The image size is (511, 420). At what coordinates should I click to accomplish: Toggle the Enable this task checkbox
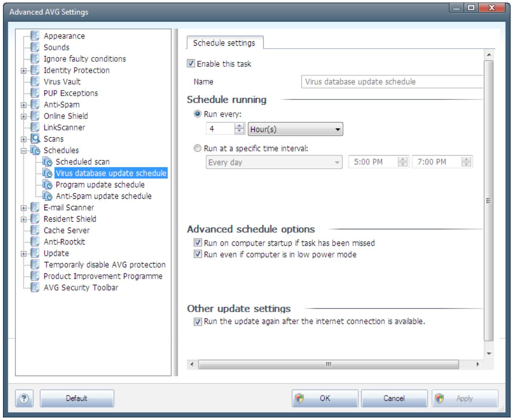click(191, 64)
